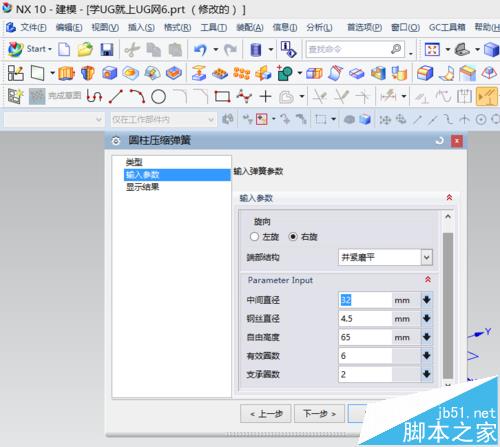Click the Save floppy disk icon
Screen dimensions: 500x447
(x=107, y=50)
